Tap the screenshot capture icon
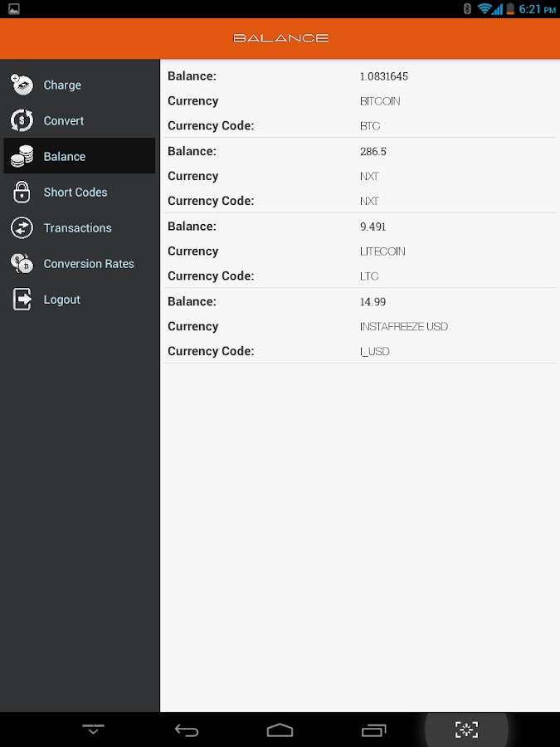This screenshot has height=747, width=560. tap(466, 730)
